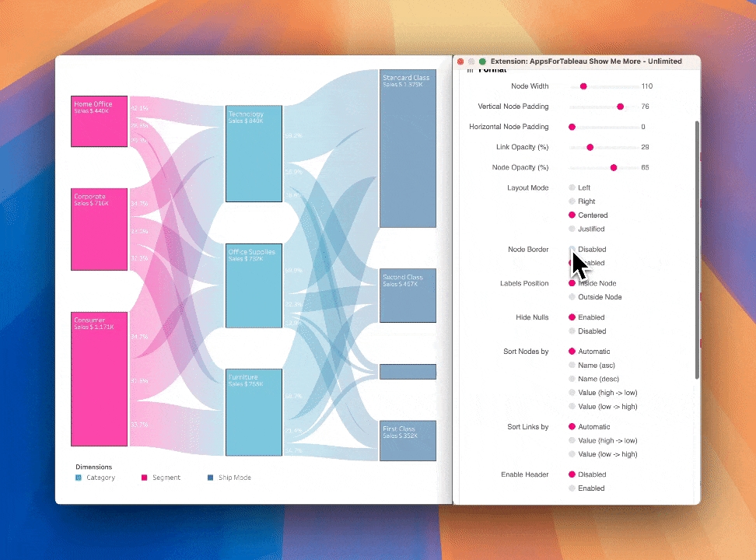Viewport: 756px width, 560px height.
Task: Click the settings panel vertical scrollbar
Action: pos(697,249)
